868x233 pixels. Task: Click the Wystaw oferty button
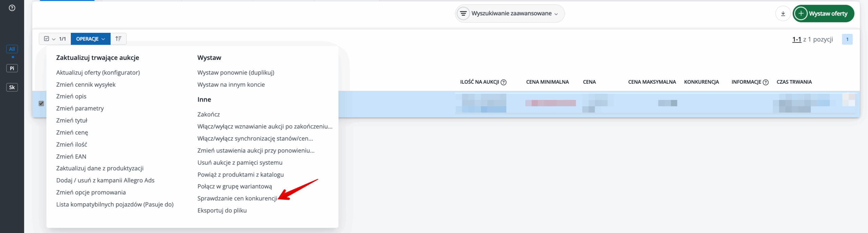(x=823, y=14)
